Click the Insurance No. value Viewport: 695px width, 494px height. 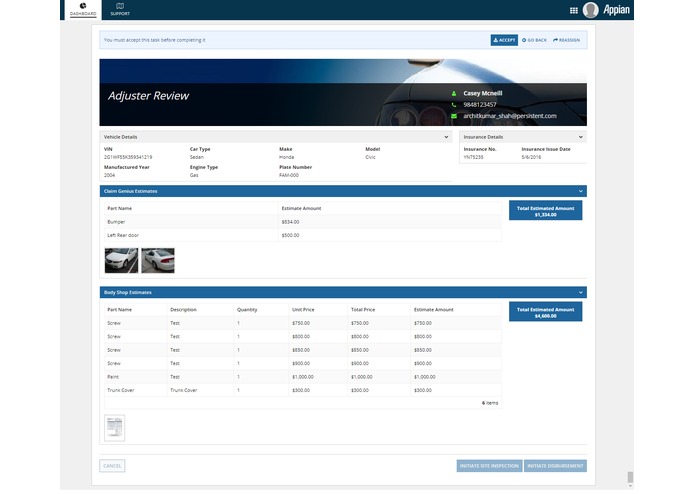(473, 157)
